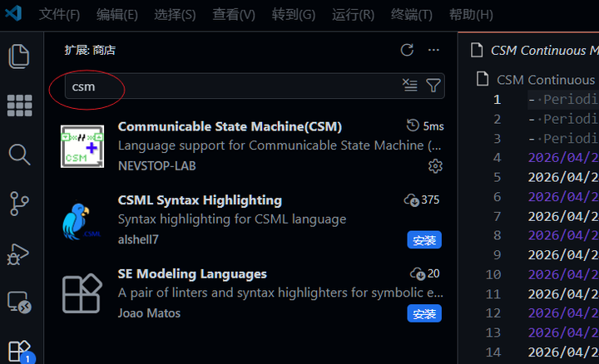Install the CSML Syntax Highlighting extension

point(424,240)
